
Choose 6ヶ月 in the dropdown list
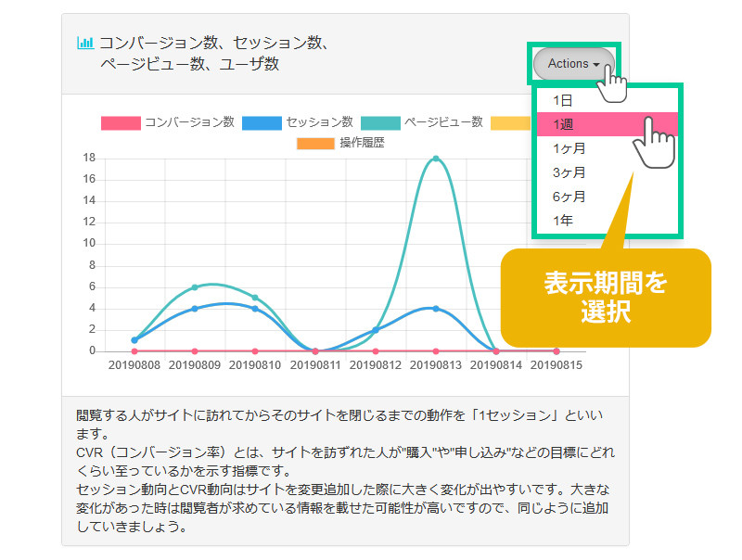tap(569, 197)
